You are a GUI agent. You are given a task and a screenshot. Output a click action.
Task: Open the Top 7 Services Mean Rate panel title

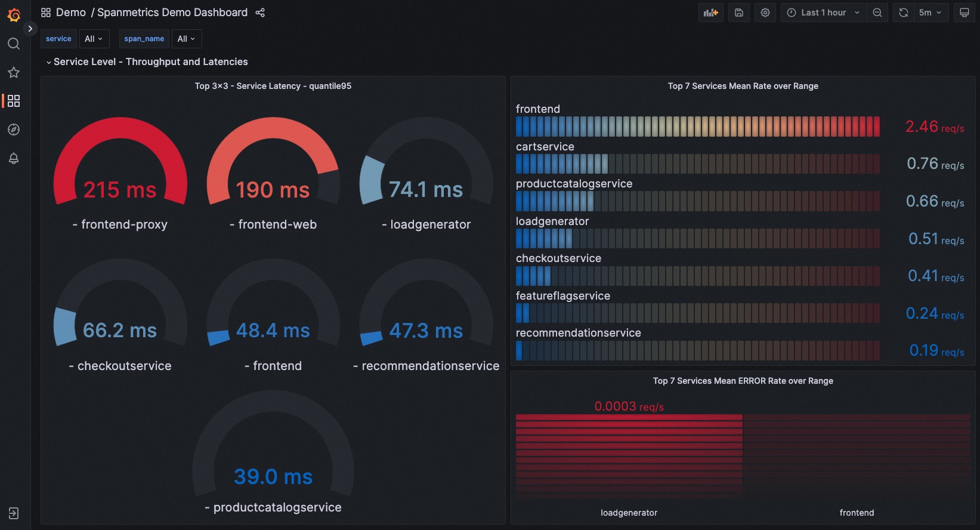coord(743,86)
